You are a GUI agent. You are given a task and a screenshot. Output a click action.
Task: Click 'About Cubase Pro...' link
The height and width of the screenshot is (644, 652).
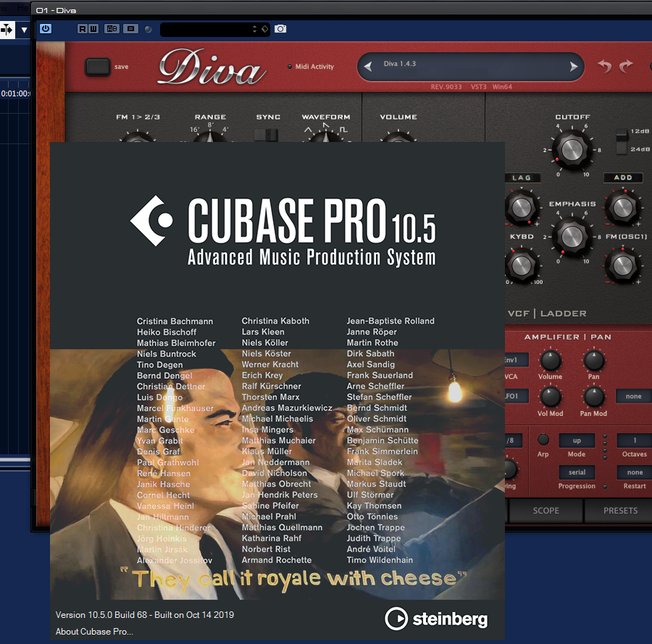(x=94, y=631)
